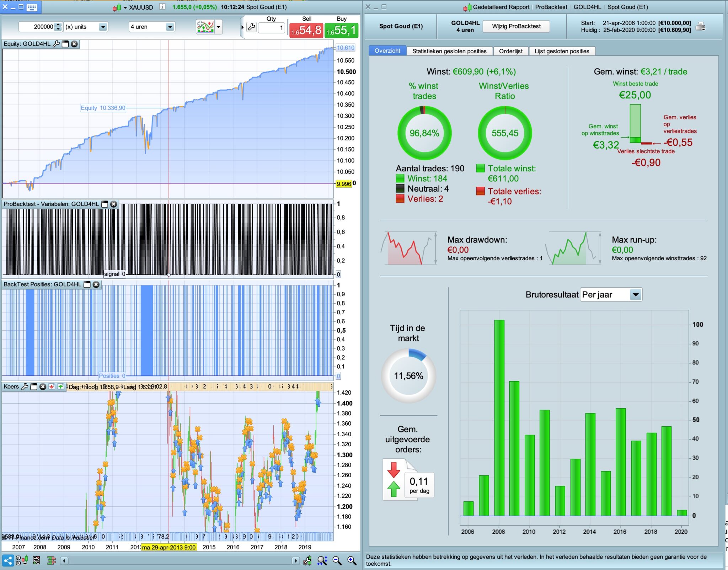Open Equity GOLD4HL panel wrench settings
Screen dimensions: 728x570
click(56, 44)
